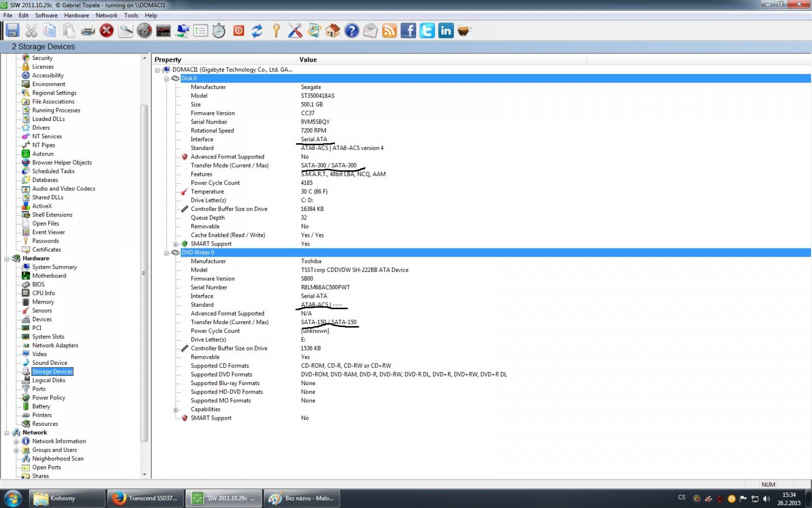The height and width of the screenshot is (508, 812).
Task: Click the magnifier Find icon
Action: tap(126, 30)
